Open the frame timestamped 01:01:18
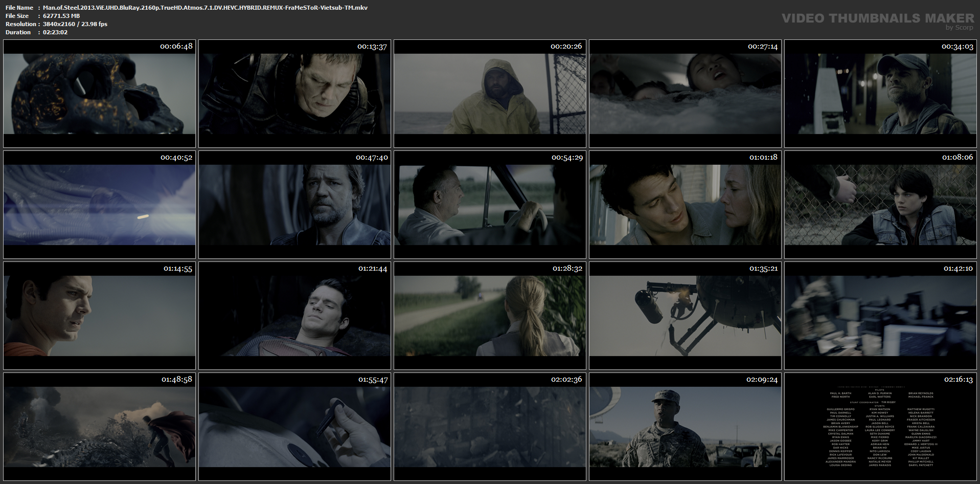This screenshot has height=484, width=980. [685, 205]
